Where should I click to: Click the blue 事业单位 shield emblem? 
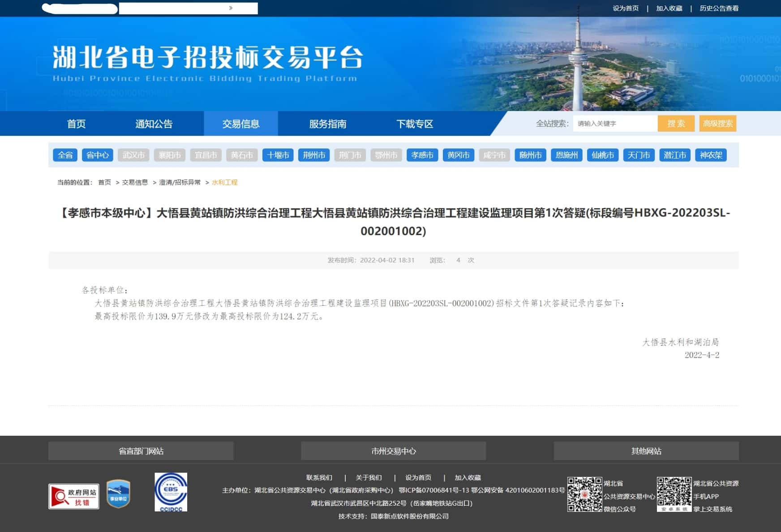point(118,494)
